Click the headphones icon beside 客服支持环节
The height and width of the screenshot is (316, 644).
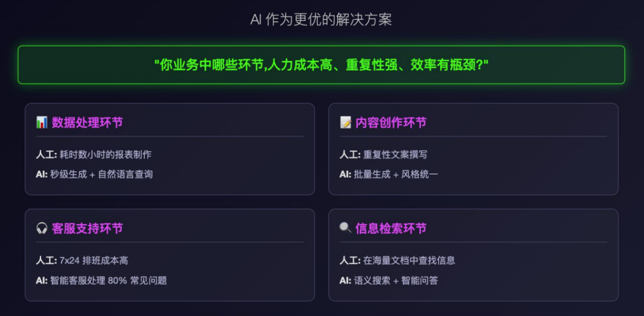[42, 228]
